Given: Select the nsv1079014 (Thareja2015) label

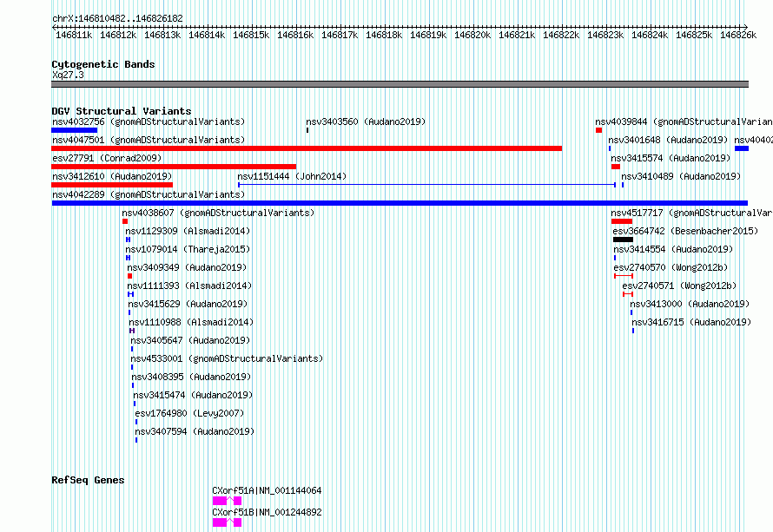Looking at the screenshot, I should click(188, 249).
